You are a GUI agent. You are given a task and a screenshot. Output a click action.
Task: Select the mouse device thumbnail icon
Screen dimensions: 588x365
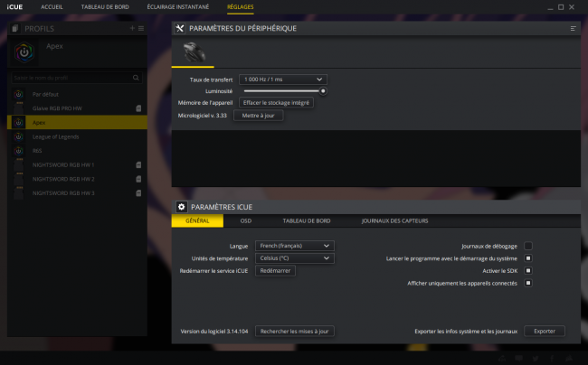tap(193, 52)
